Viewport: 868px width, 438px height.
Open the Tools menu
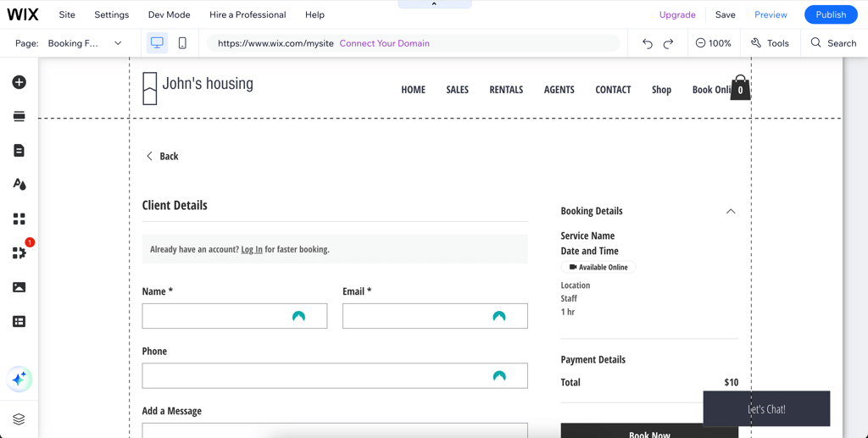tap(770, 43)
